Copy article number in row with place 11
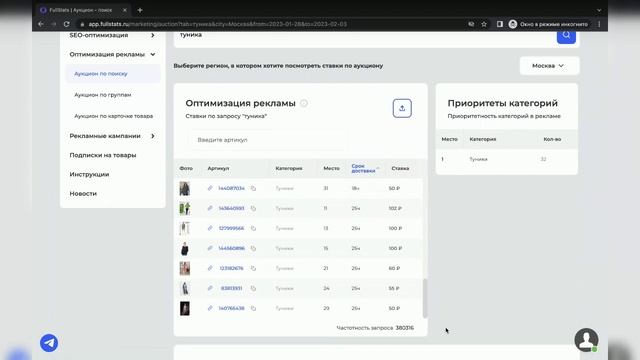640x360 pixels. pyautogui.click(x=253, y=208)
